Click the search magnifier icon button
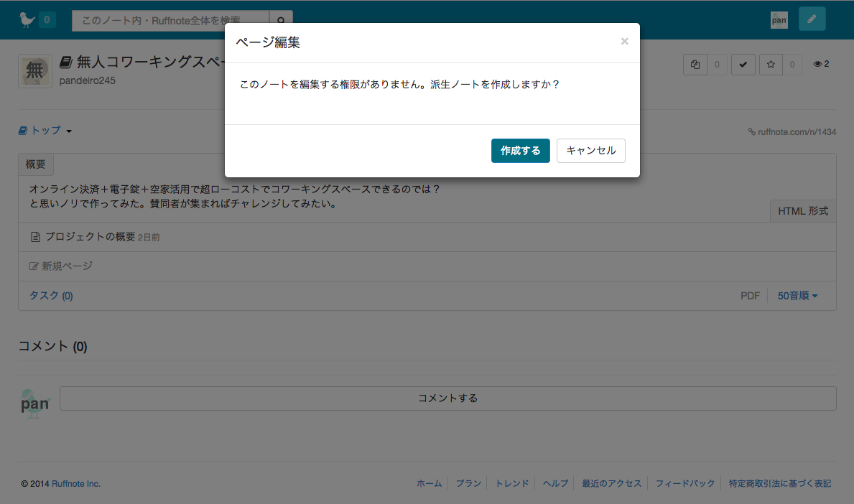 [x=281, y=21]
